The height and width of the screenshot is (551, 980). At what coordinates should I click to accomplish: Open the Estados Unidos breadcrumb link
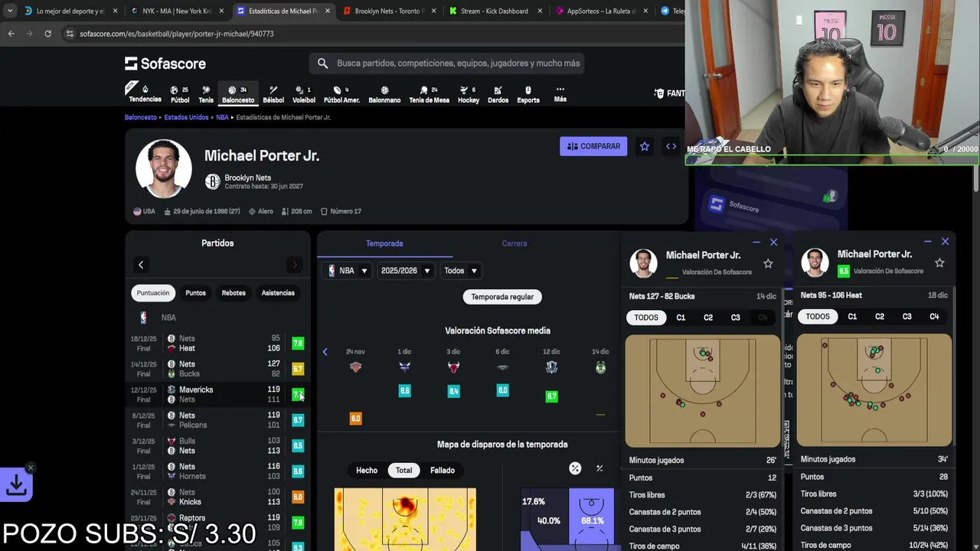(186, 117)
